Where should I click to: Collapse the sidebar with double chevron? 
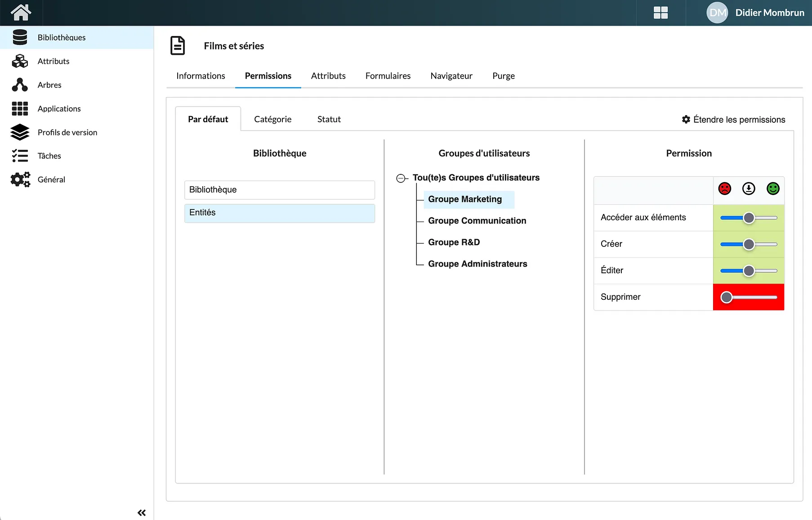pos(142,512)
